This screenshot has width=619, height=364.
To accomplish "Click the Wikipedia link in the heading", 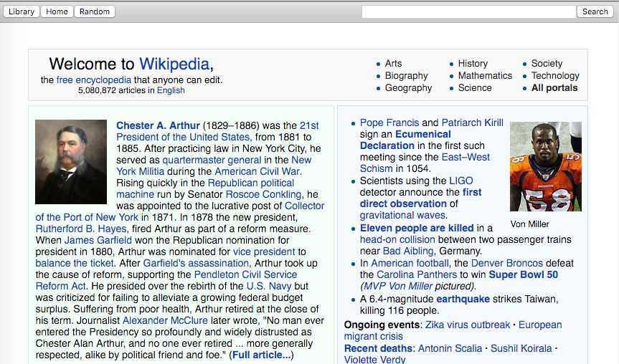I will click(x=174, y=64).
